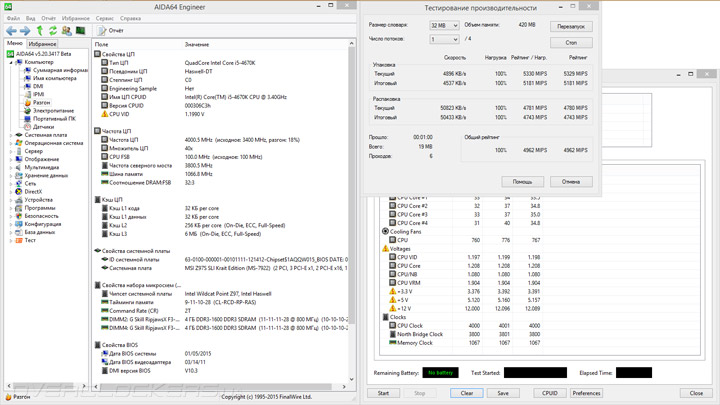Click the warning icon beside Voltages

[385, 248]
